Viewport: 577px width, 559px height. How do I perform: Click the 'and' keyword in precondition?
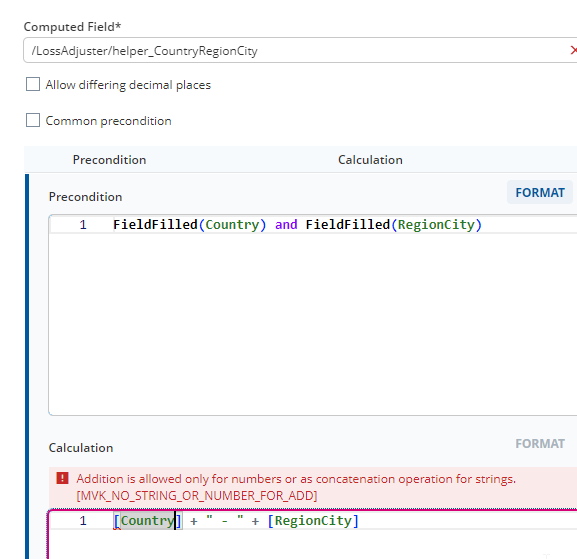(286, 224)
